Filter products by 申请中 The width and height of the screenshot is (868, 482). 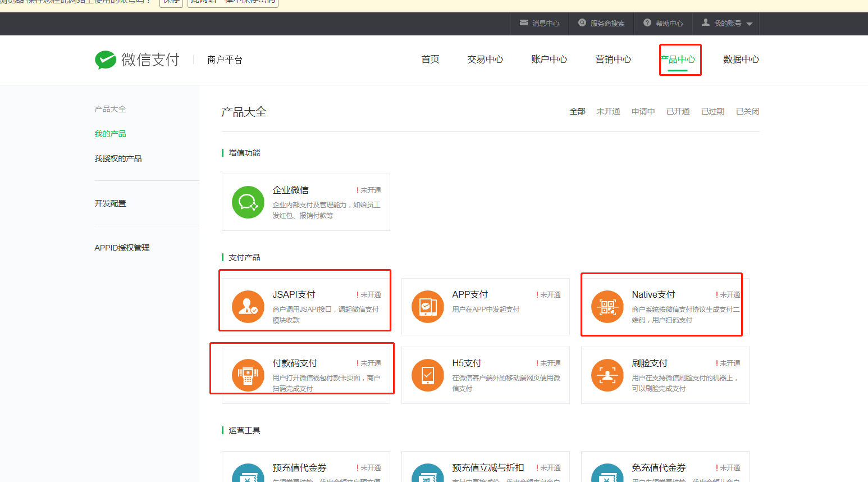[643, 111]
